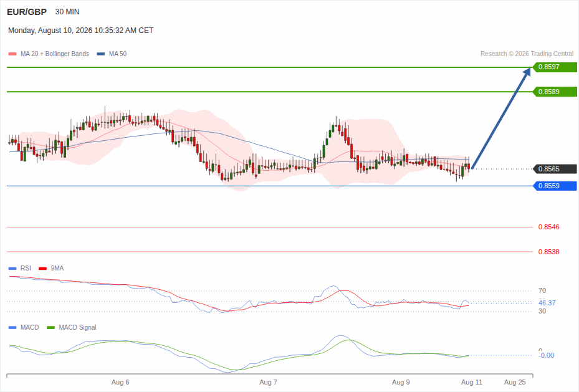This screenshot has height=392, width=579.
Task: Click the 0.8559 pivot price tag
Action: click(x=555, y=186)
